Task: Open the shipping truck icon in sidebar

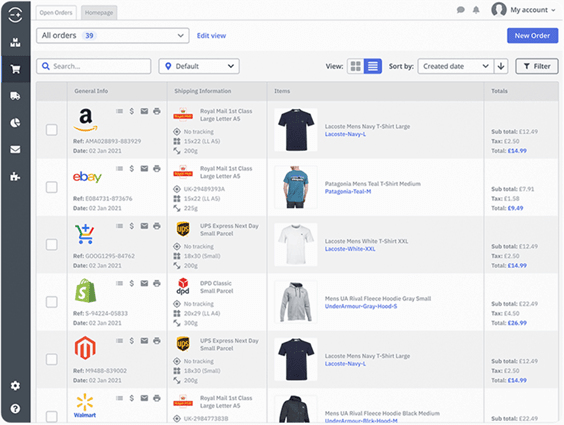Action: (x=15, y=96)
